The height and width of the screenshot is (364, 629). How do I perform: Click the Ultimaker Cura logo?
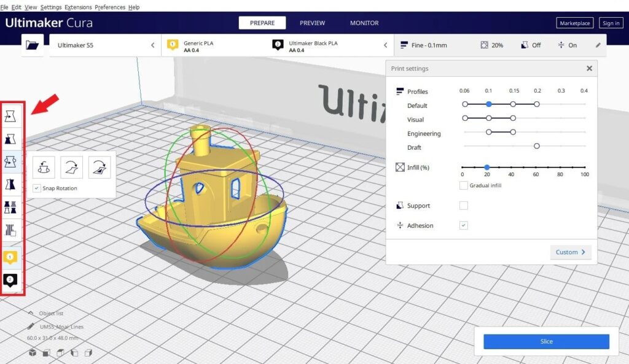(x=49, y=23)
